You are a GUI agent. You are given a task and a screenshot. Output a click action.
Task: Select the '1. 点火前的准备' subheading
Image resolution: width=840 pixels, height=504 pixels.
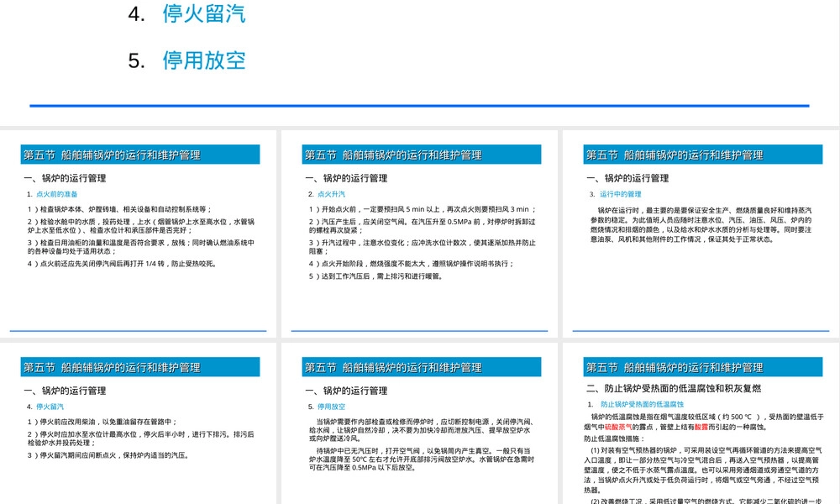pos(52,194)
